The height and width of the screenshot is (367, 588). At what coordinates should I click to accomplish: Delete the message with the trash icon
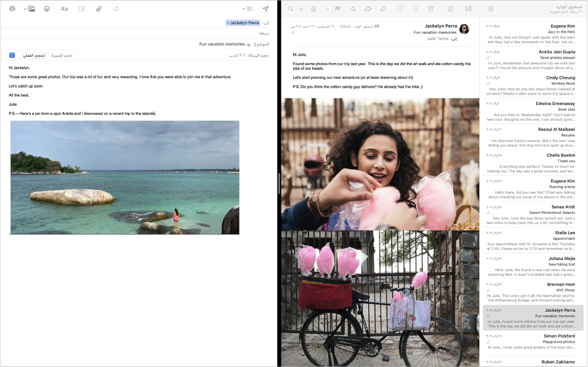pos(416,9)
